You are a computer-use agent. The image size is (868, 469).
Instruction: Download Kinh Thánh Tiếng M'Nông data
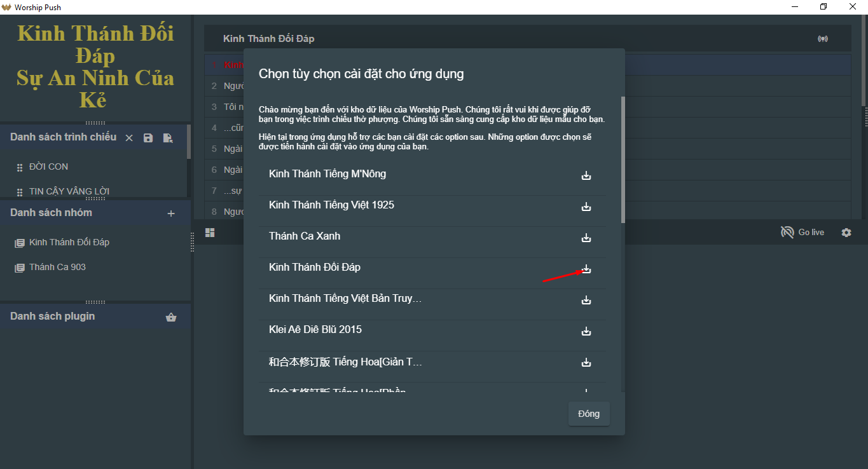point(586,176)
